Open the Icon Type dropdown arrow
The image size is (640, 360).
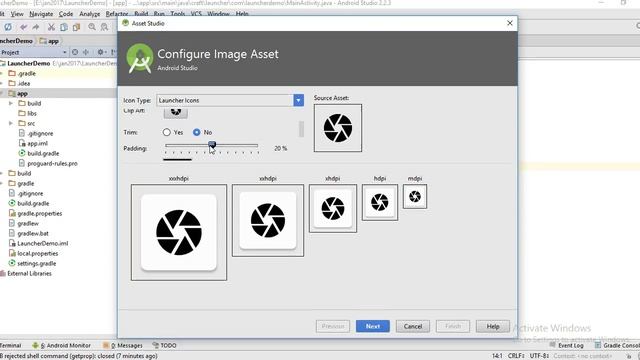click(x=298, y=100)
